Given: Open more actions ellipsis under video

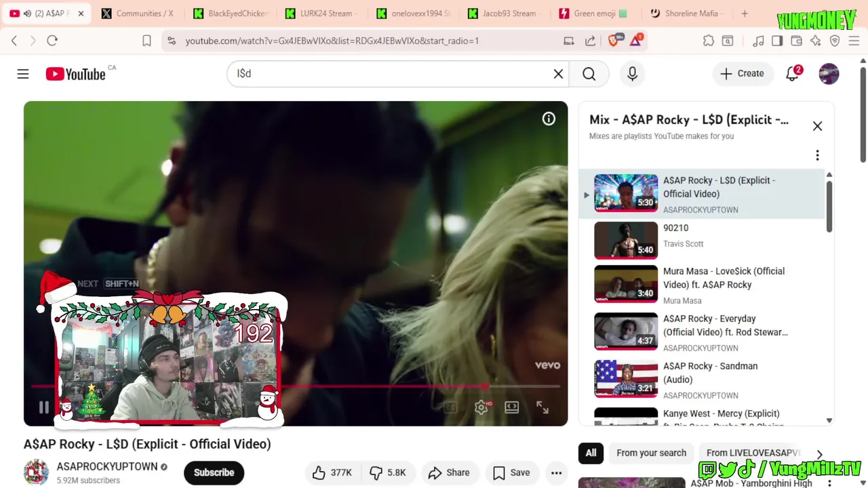Looking at the screenshot, I should click(x=556, y=472).
